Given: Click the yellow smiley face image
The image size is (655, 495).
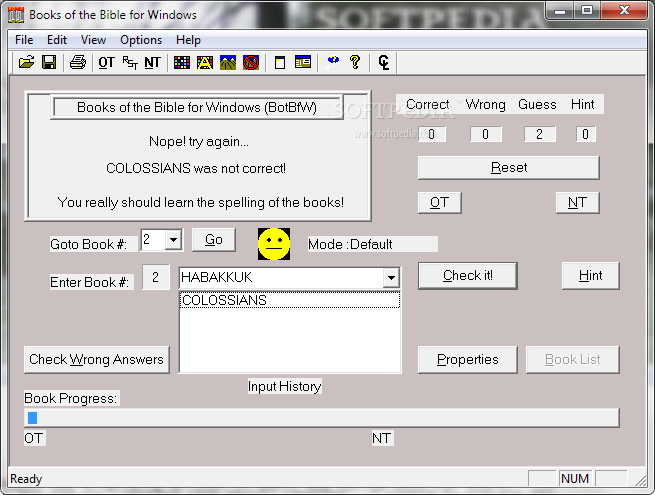Looking at the screenshot, I should pos(274,244).
